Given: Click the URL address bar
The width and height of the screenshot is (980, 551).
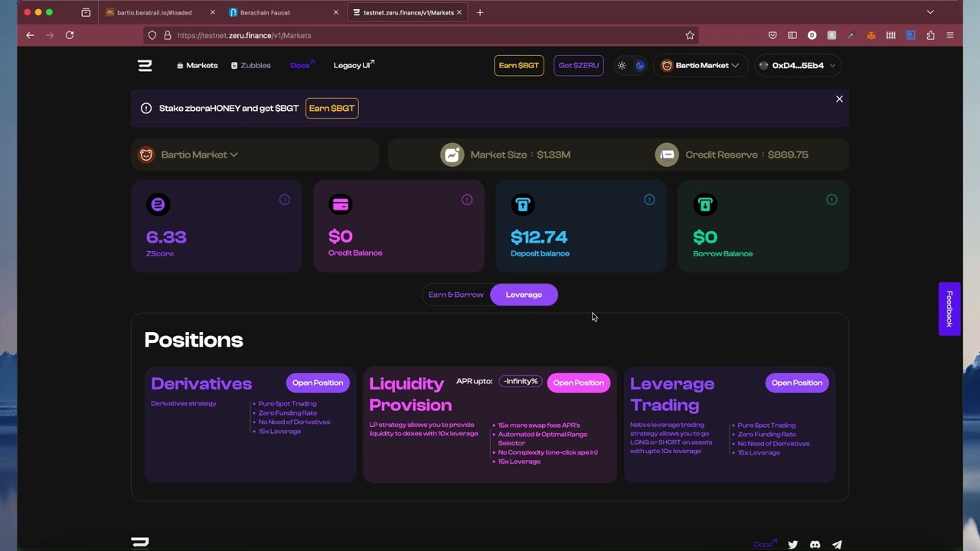Looking at the screenshot, I should [x=421, y=35].
